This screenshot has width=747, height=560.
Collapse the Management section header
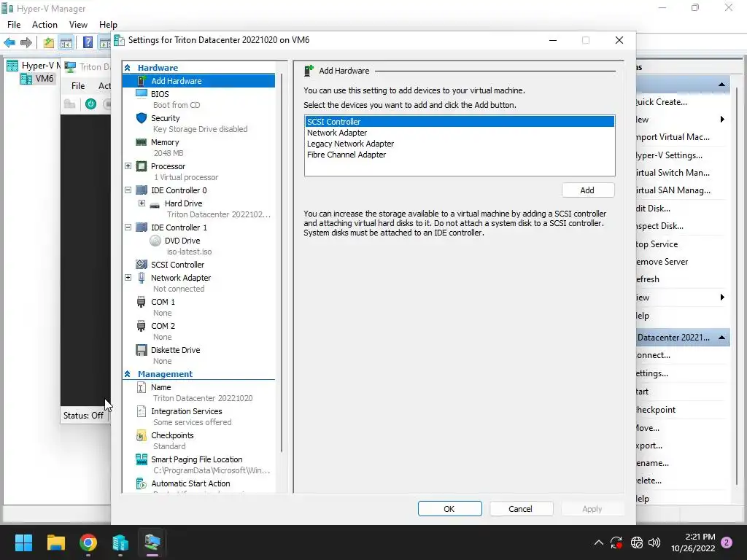pyautogui.click(x=127, y=374)
